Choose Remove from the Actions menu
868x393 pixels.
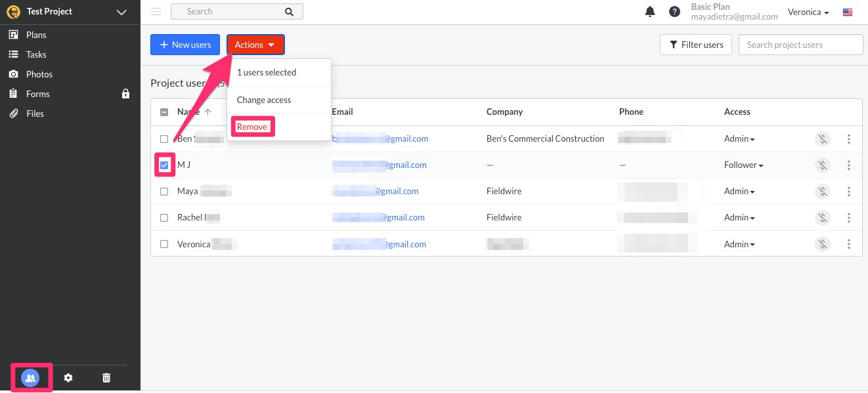pos(252,127)
